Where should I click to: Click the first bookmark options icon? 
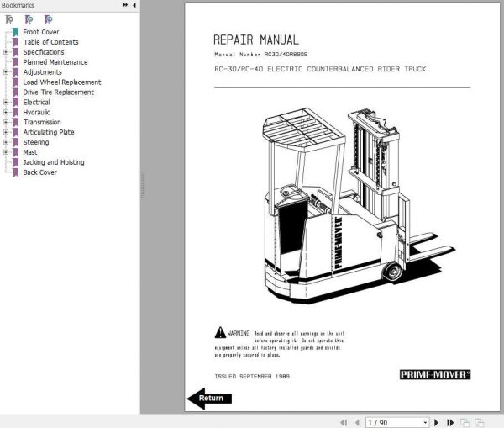pyautogui.click(x=9, y=19)
